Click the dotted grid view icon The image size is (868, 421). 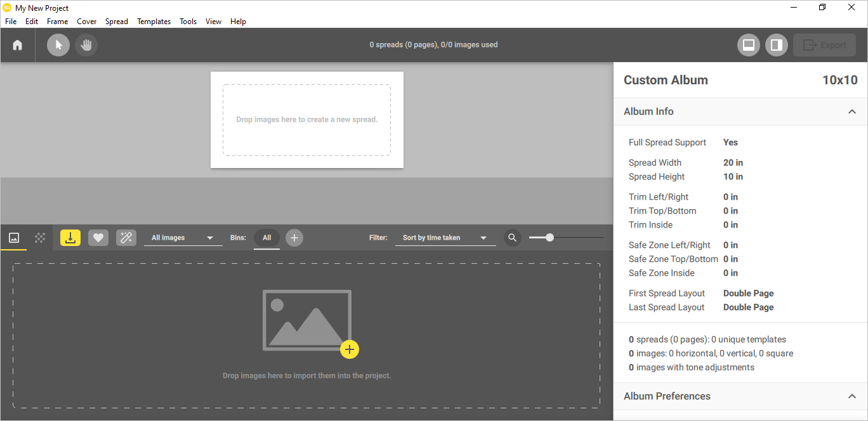[x=39, y=237]
